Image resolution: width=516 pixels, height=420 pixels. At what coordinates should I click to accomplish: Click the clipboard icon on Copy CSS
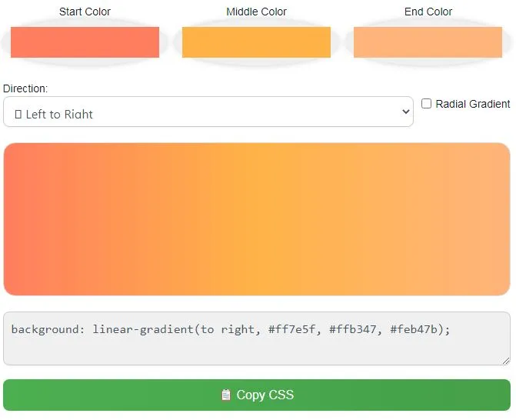tap(226, 395)
